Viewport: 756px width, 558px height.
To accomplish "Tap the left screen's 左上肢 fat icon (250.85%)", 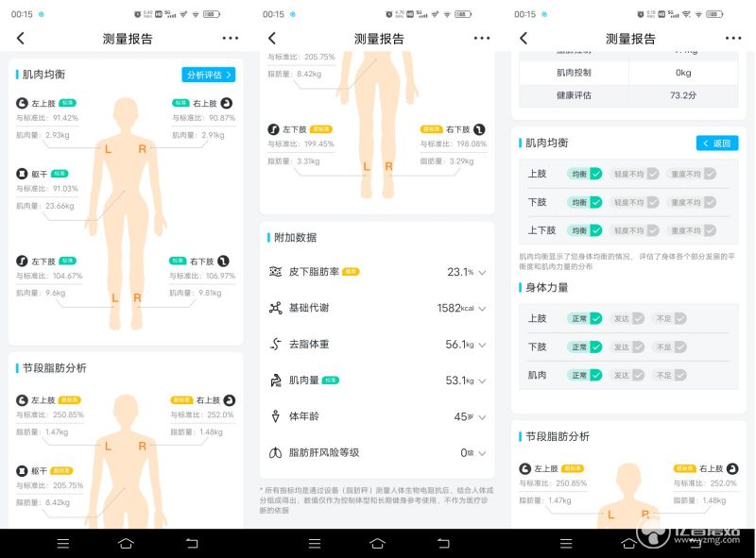I will click(22, 400).
